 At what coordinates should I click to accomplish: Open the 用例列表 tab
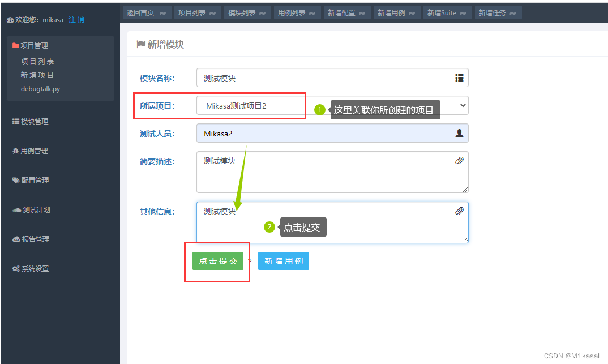coord(297,13)
